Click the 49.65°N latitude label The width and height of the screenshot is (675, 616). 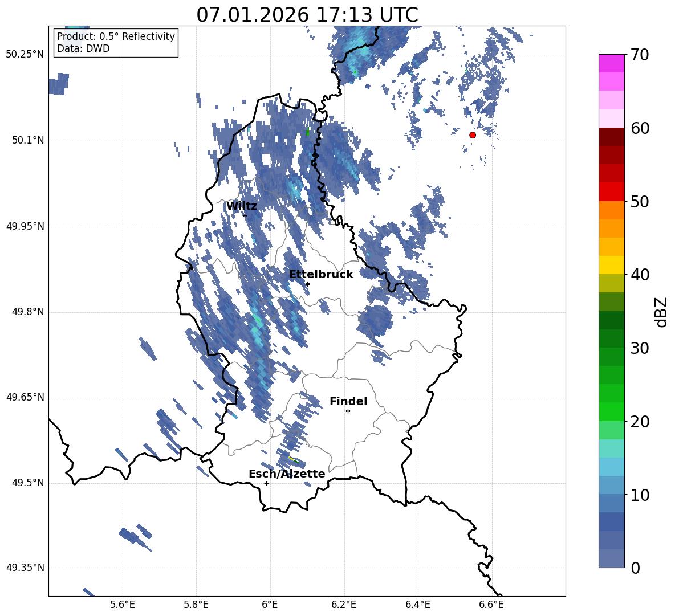(25, 397)
